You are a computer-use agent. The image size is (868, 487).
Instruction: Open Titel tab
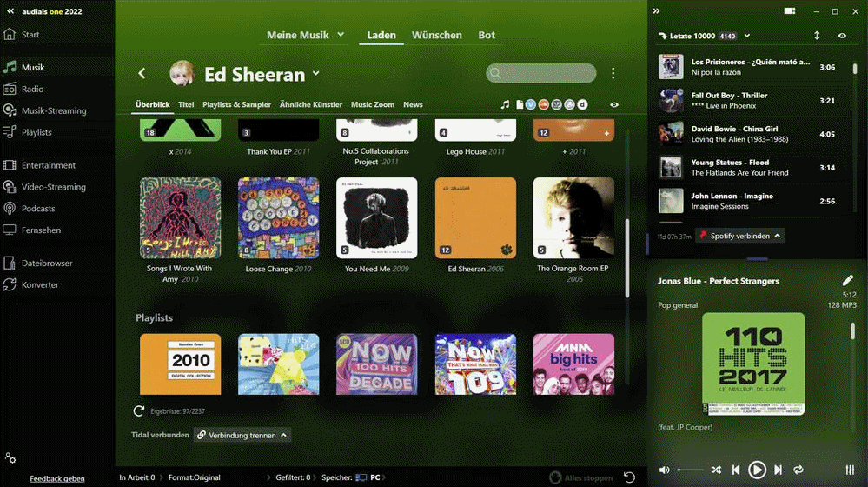click(x=186, y=104)
